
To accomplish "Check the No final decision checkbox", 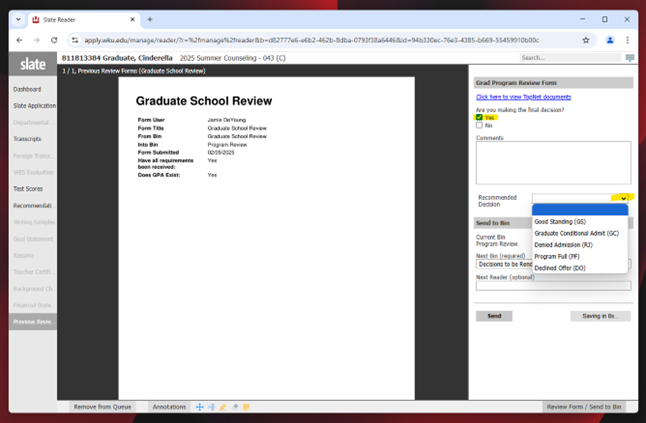I will coord(480,125).
